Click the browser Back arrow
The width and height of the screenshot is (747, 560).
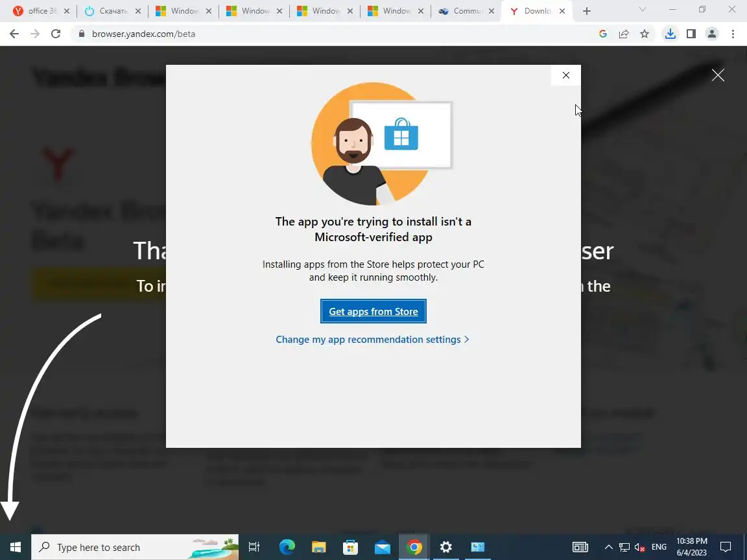click(x=14, y=34)
